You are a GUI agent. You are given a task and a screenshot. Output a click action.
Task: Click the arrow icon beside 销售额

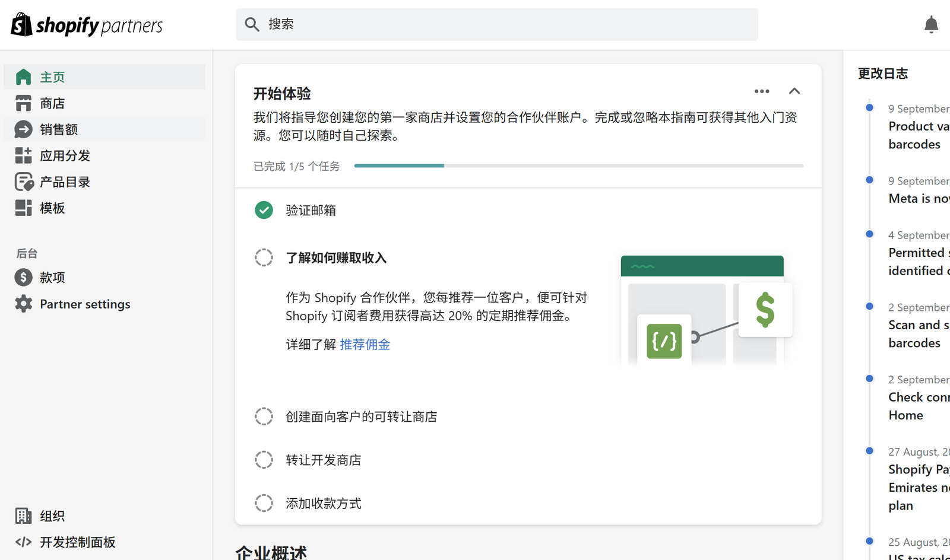click(x=23, y=129)
